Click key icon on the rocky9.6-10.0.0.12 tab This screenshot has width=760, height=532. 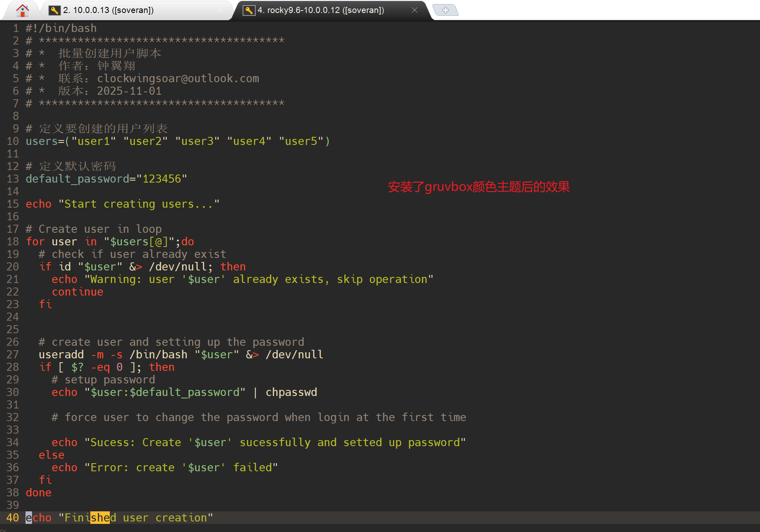click(x=249, y=10)
